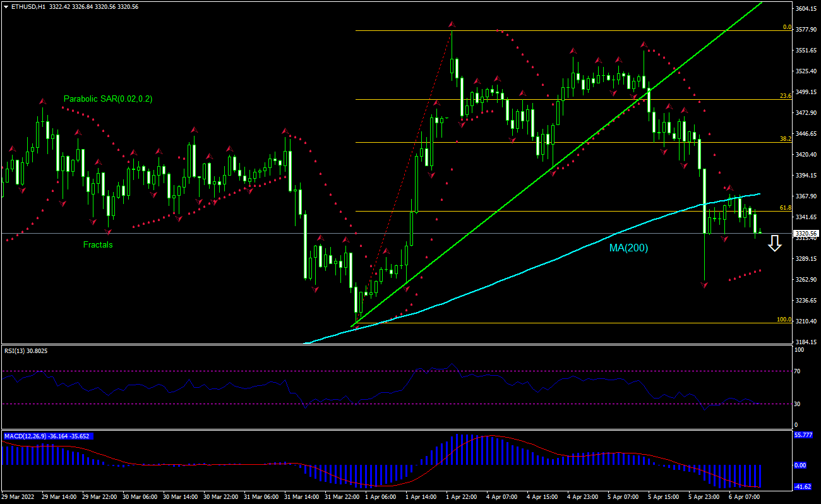Click the 1 Apr 14:00 time axis label

420,497
